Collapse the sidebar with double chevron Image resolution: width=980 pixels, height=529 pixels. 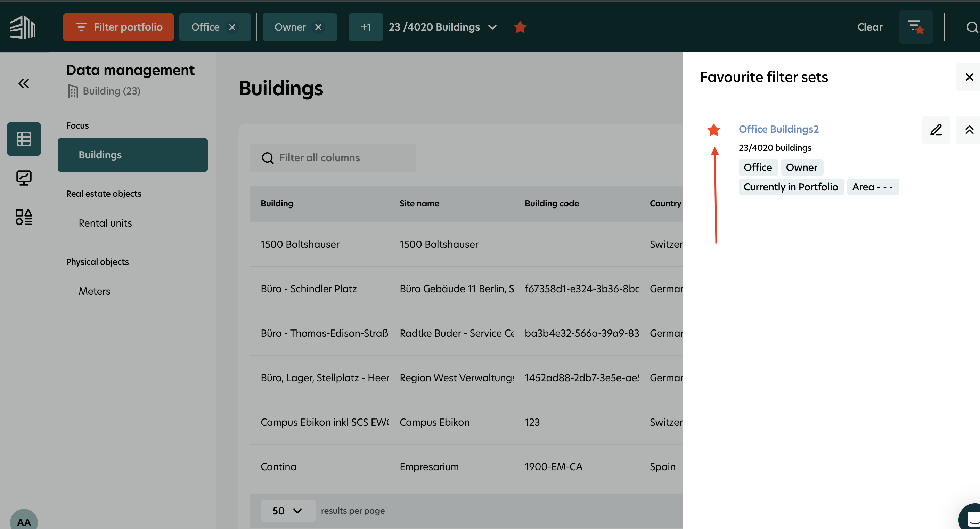(24, 83)
